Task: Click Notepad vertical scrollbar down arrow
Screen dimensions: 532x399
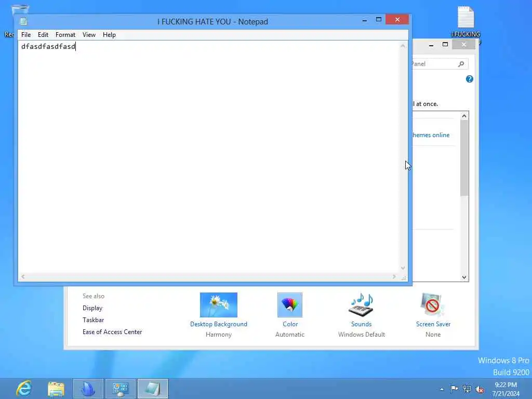Action: (x=403, y=268)
